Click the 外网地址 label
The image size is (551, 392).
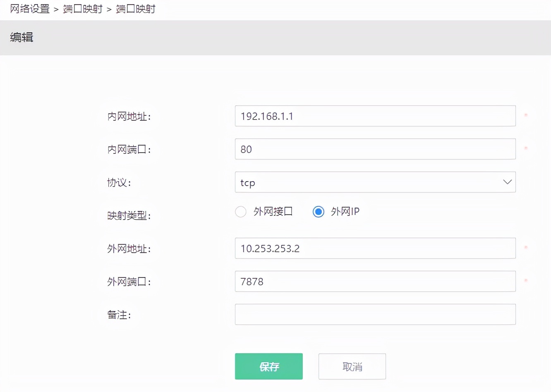click(129, 249)
